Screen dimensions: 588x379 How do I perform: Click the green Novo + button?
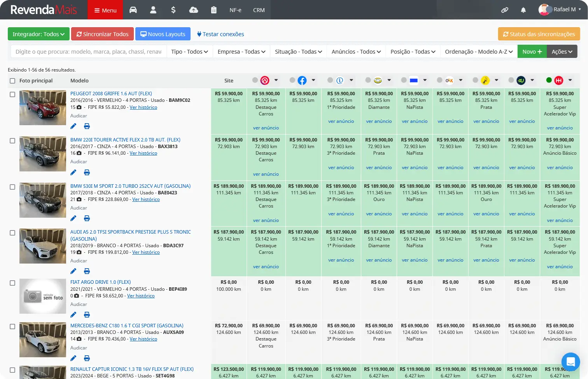click(532, 51)
